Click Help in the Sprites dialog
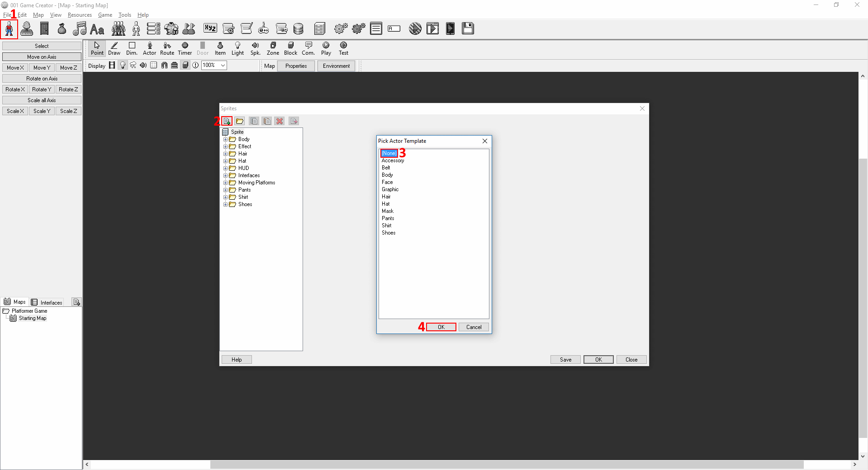Screen dimensions: 868x470 pyautogui.click(x=237, y=360)
